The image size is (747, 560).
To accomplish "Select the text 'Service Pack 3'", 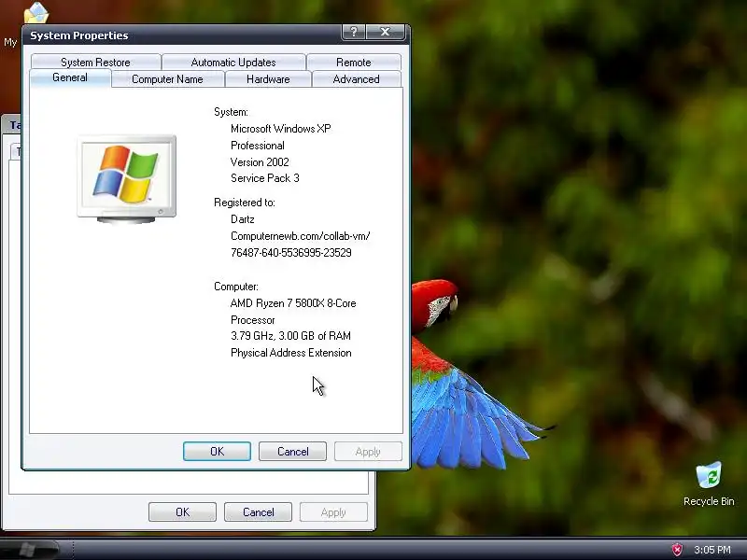I will pyautogui.click(x=265, y=178).
